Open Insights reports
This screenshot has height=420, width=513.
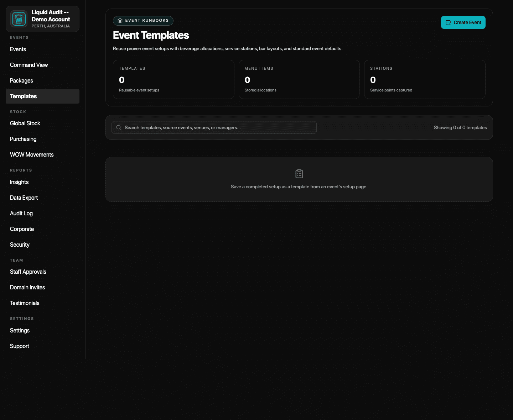pyautogui.click(x=42, y=182)
